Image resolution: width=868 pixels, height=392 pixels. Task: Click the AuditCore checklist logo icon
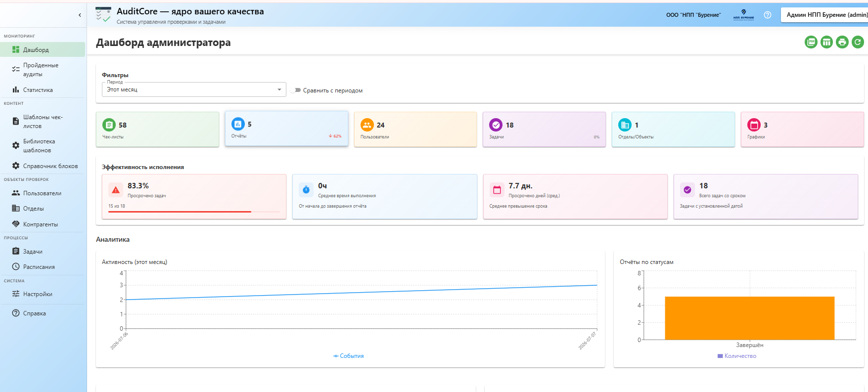(x=103, y=15)
